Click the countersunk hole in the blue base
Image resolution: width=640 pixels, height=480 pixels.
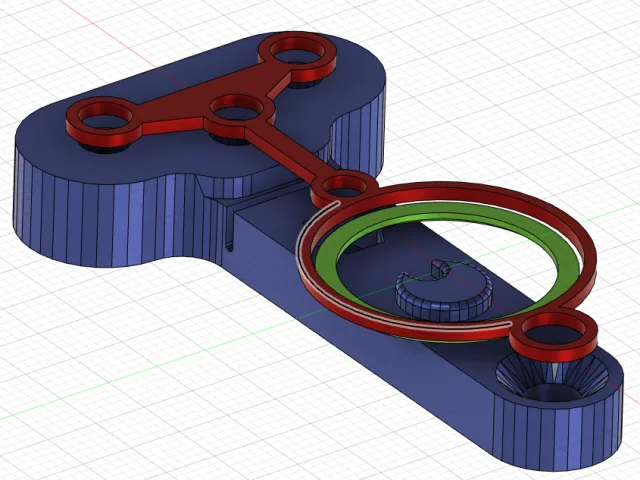coord(552,379)
